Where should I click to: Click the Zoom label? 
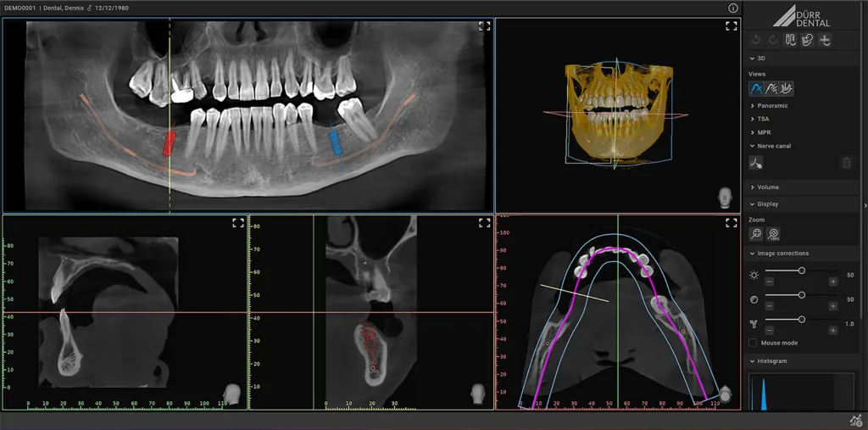tap(756, 220)
